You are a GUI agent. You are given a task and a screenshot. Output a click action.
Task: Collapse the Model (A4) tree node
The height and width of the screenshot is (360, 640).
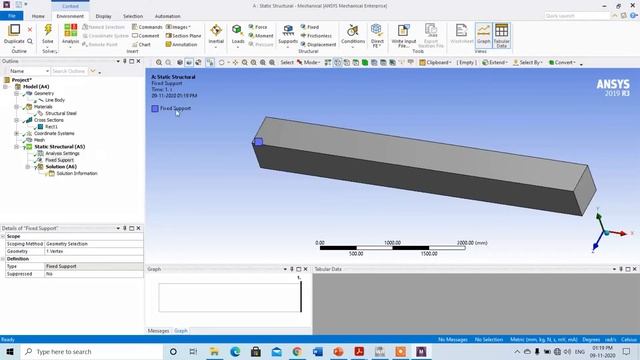tap(5, 87)
